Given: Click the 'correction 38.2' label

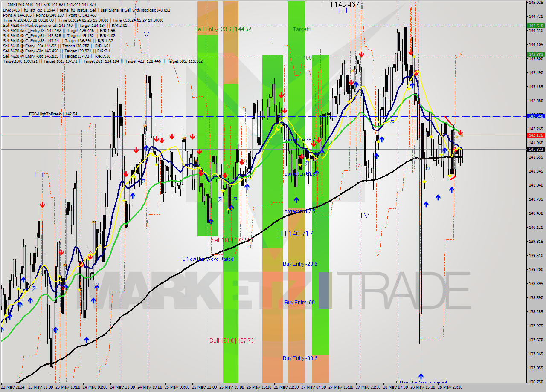Looking at the screenshot, I should click(299, 140).
